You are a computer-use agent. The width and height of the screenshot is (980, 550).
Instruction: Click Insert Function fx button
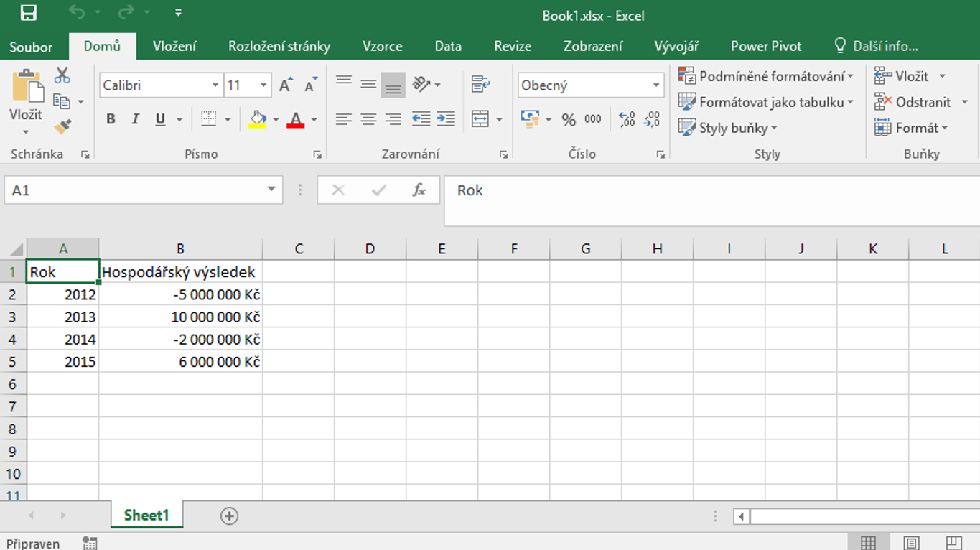point(419,190)
